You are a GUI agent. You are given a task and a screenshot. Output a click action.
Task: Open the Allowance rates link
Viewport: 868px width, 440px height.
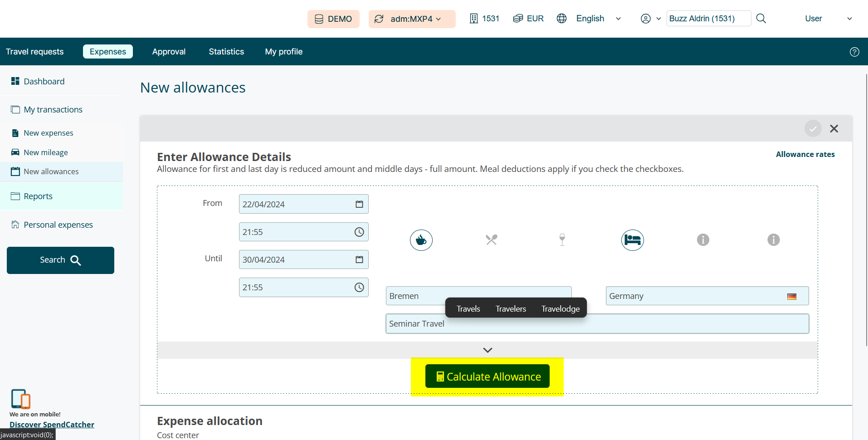pos(805,154)
